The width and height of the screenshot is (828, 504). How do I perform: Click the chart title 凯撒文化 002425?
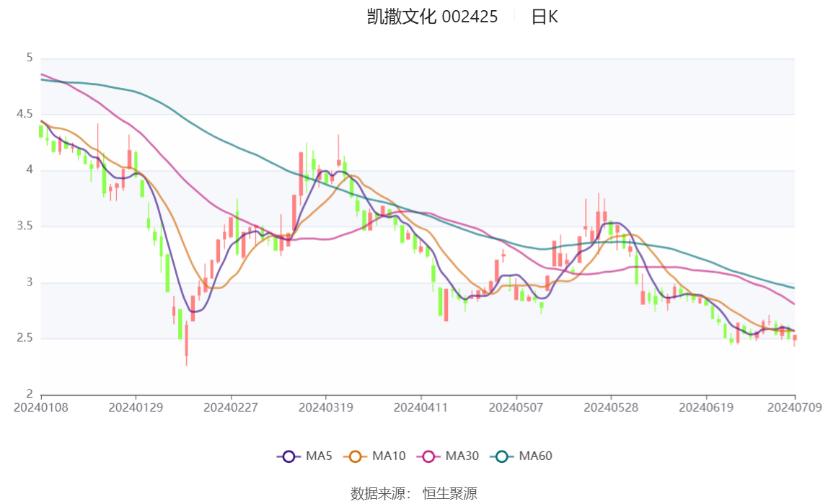[432, 17]
